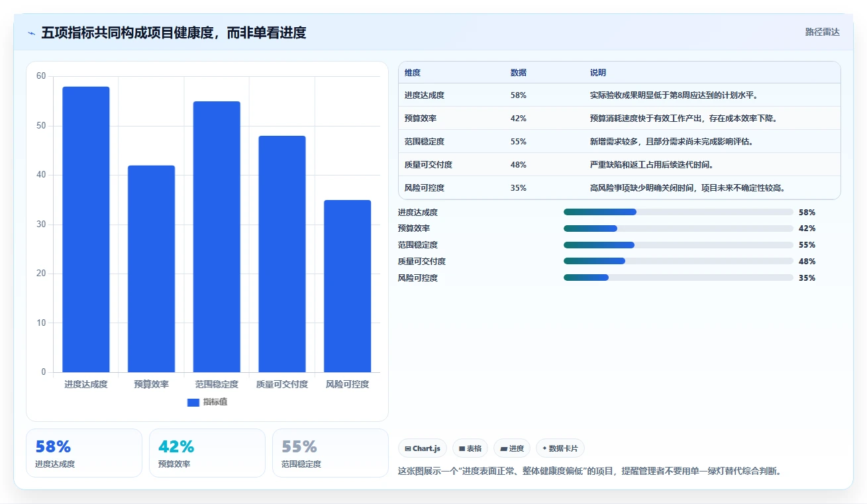Click the description starting with 新增需求较多

[672, 142]
